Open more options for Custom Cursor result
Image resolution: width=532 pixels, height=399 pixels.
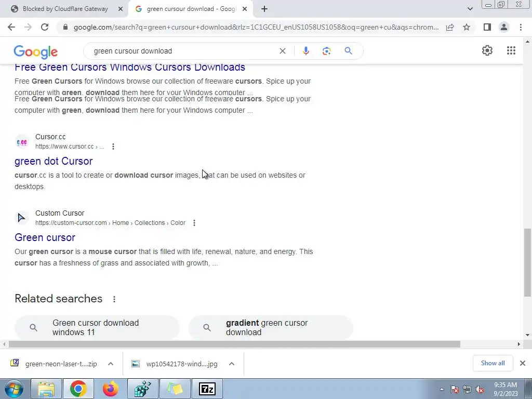tap(194, 223)
